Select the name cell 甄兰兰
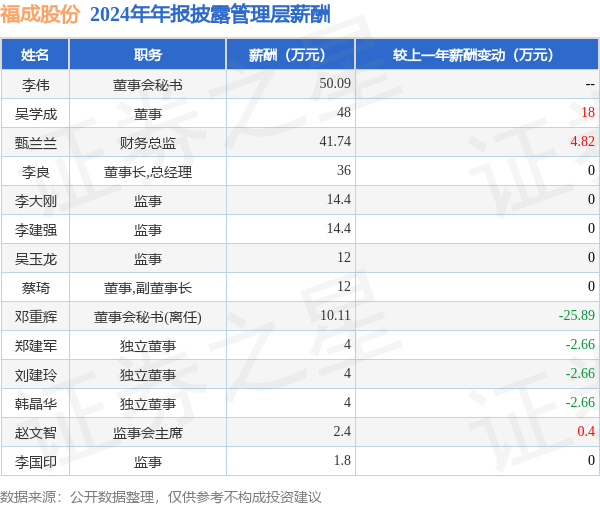Screen dimensions: 600x506 [x=36, y=143]
